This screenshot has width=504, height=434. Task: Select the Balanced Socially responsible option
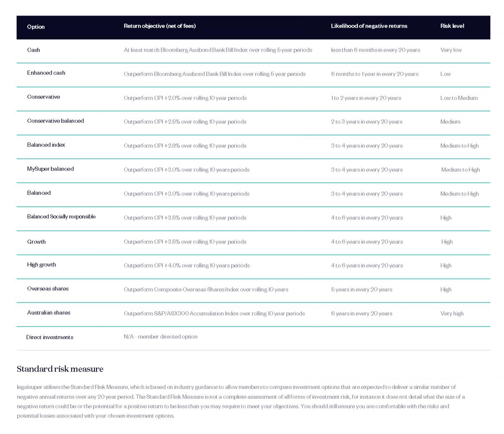tap(61, 217)
